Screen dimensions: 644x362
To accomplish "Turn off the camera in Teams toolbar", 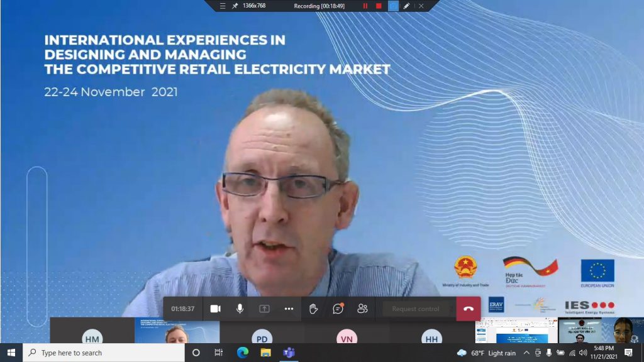I will click(x=215, y=309).
